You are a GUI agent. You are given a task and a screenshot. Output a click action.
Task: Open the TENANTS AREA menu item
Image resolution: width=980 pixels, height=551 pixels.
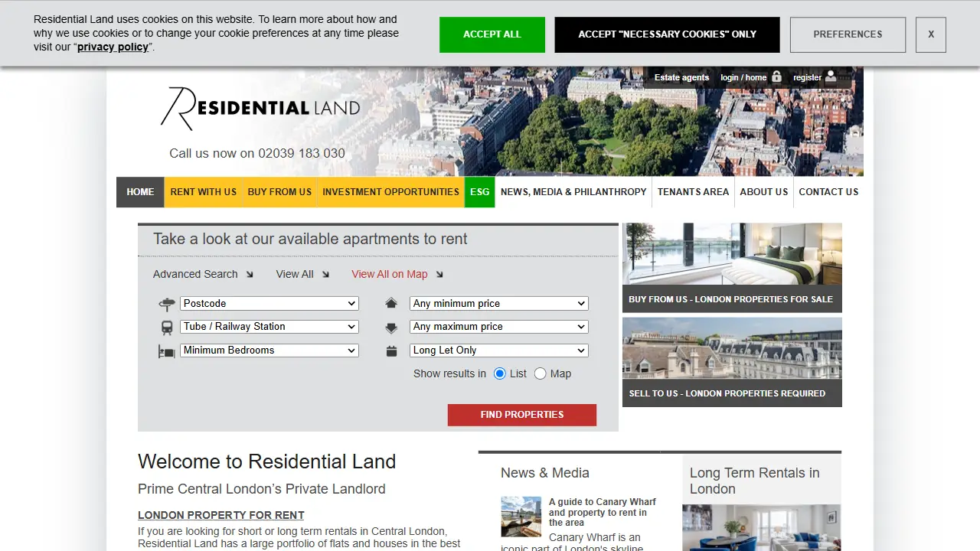(x=693, y=192)
